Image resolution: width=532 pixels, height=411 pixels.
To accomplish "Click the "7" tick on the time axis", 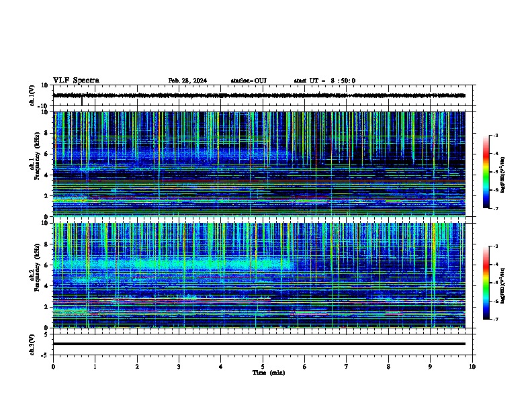I will coord(347,367).
